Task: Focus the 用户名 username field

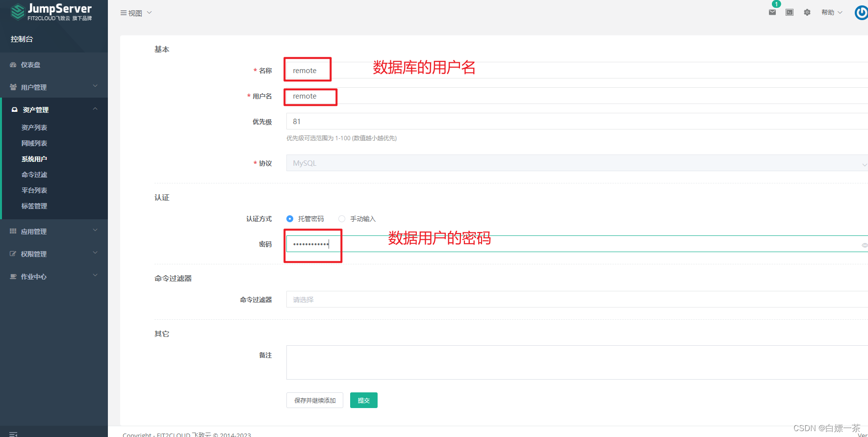Action: point(577,96)
